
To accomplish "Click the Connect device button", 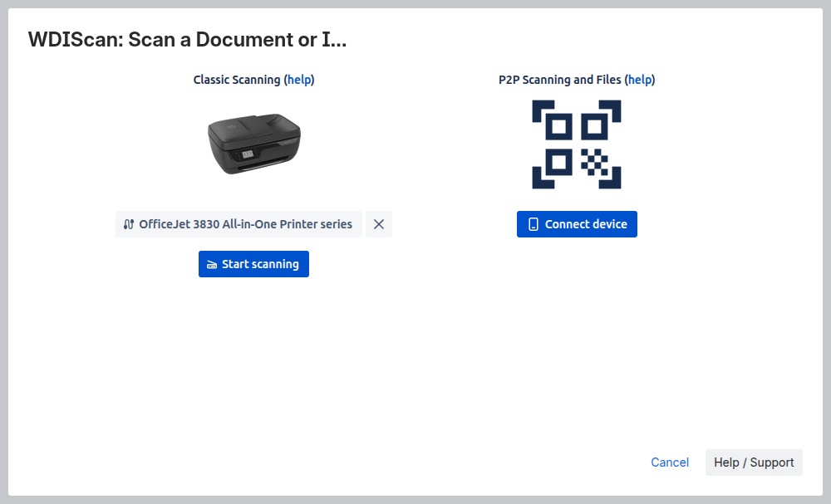I will [x=577, y=224].
